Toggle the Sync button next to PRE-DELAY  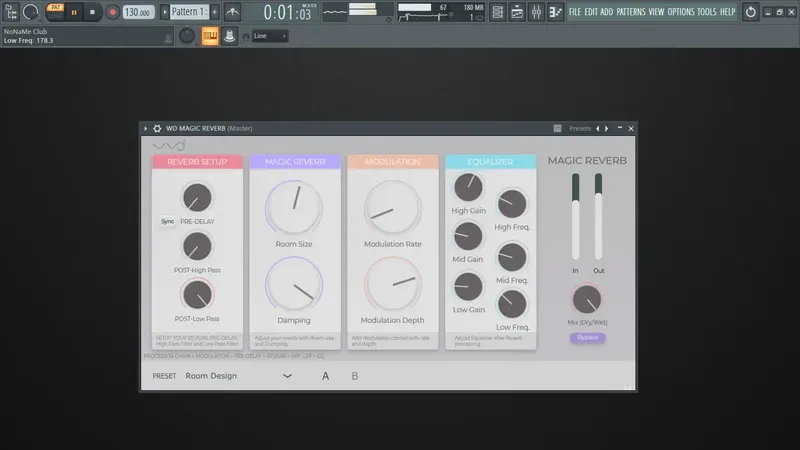pyautogui.click(x=167, y=221)
